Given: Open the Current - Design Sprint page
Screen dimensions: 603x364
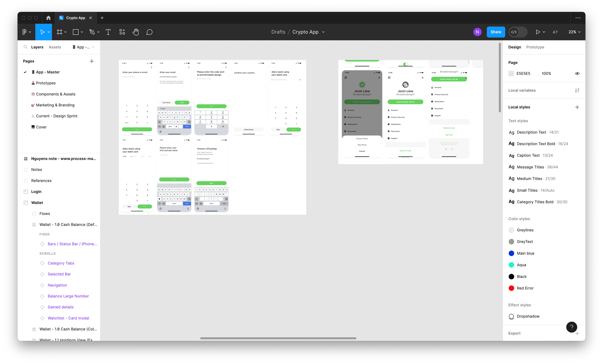Looking at the screenshot, I should pos(57,116).
